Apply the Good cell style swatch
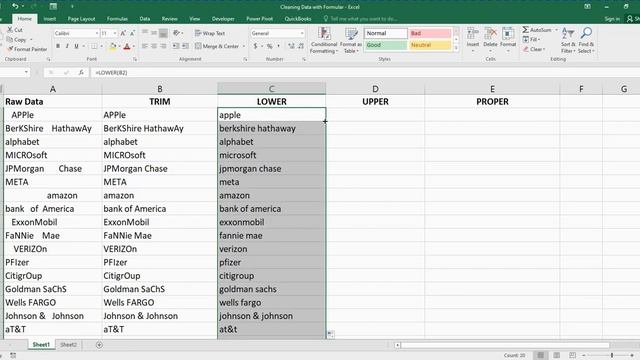 tap(386, 45)
